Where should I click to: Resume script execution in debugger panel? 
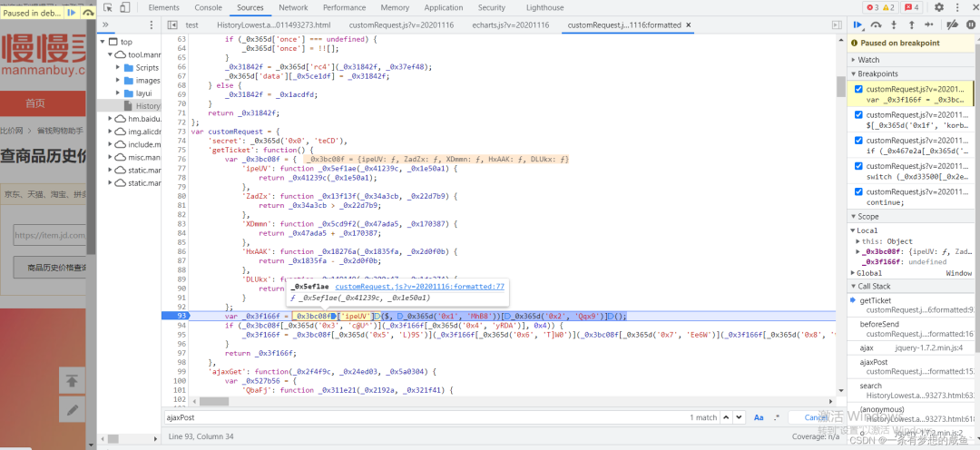pos(857,25)
